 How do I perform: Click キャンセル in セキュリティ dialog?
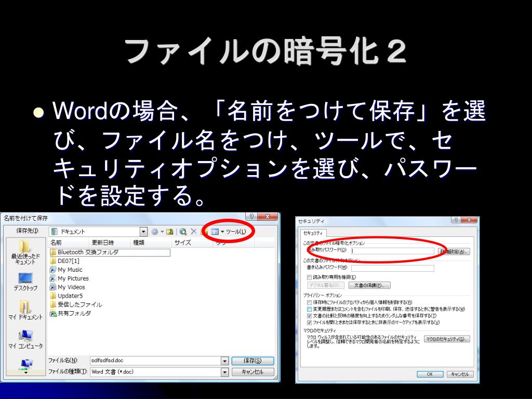[460, 374]
